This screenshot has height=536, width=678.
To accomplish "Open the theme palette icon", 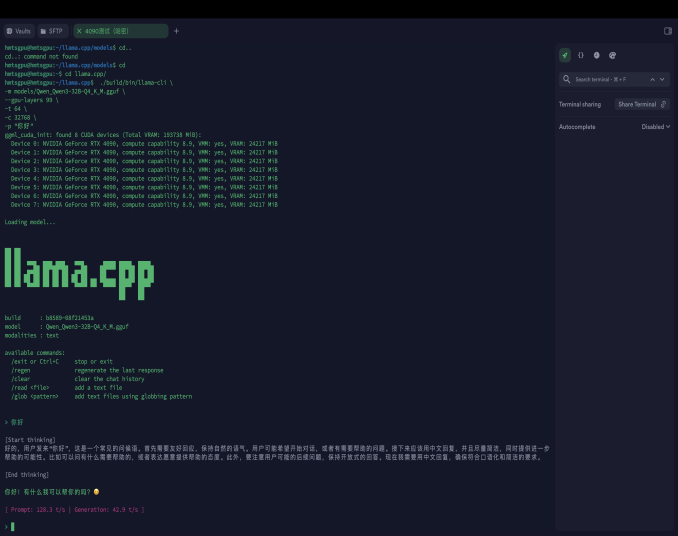I will (x=612, y=55).
